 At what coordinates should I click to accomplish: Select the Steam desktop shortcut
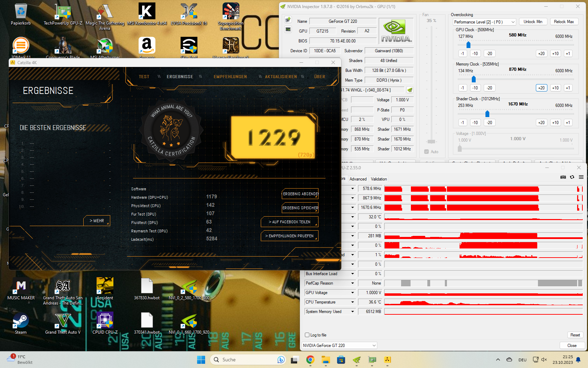[x=21, y=323]
